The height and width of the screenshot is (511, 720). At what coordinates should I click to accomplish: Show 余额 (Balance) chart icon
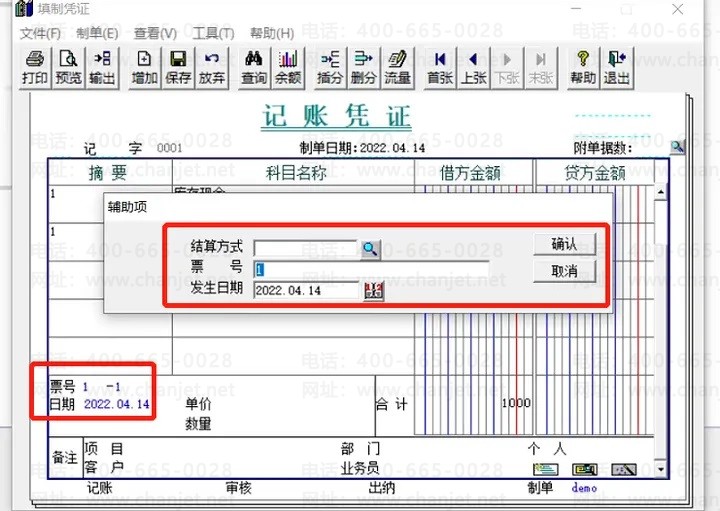pyautogui.click(x=288, y=67)
